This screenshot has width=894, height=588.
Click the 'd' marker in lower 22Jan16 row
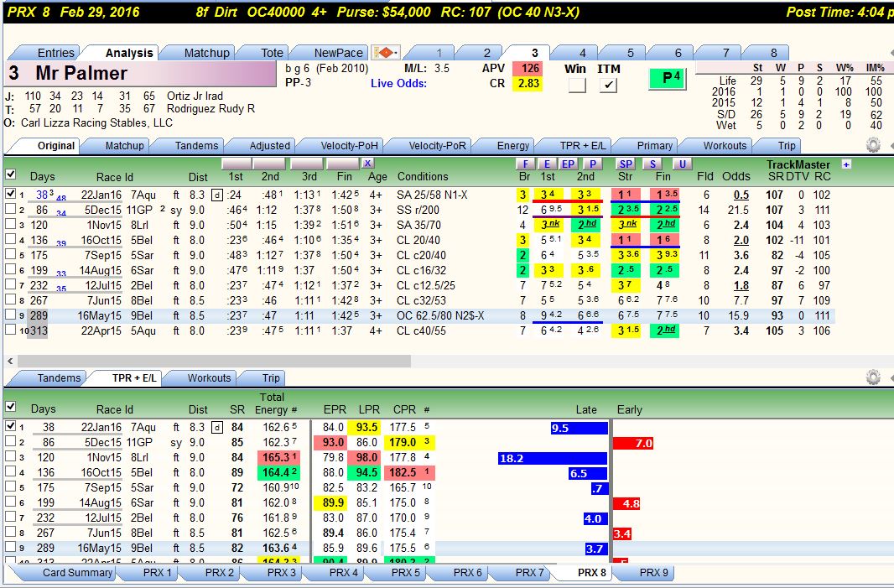coord(216,427)
